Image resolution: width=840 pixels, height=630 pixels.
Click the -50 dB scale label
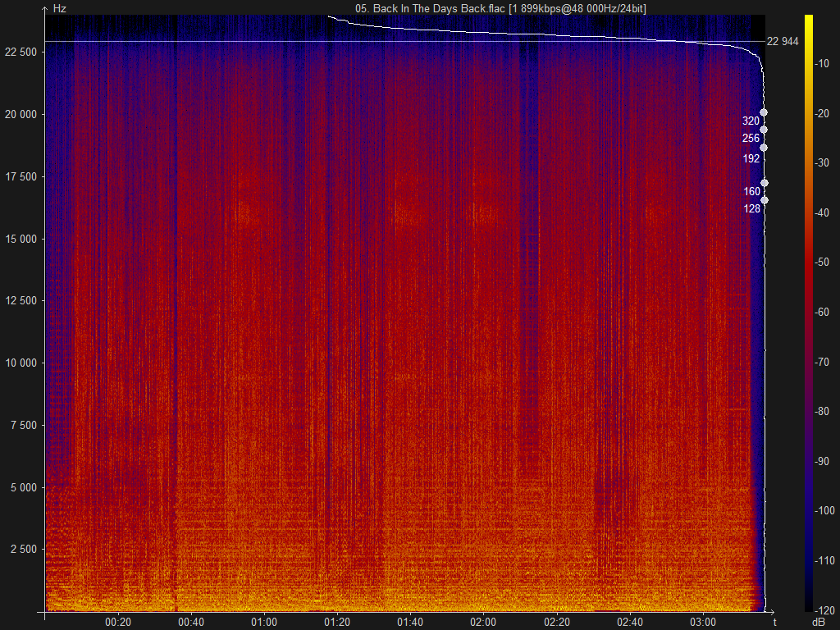[822, 262]
